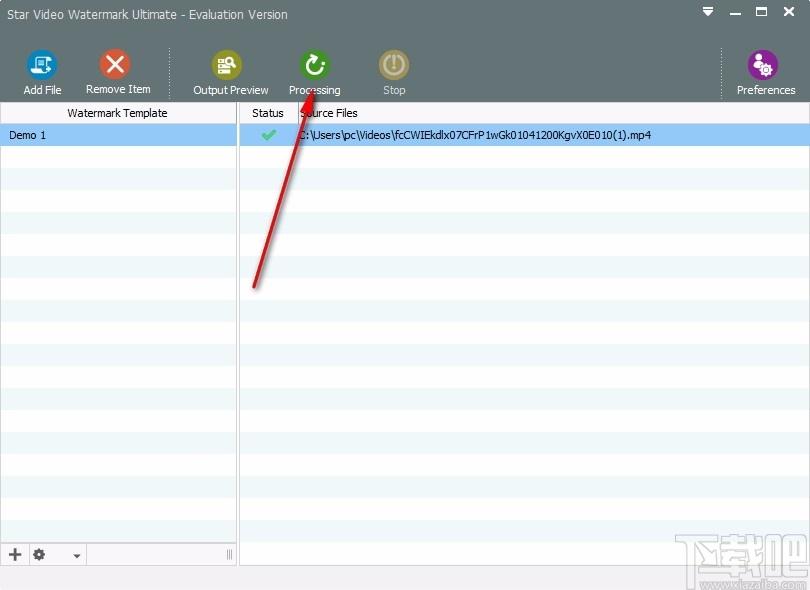Screen dimensions: 810x590
Task: Select the source mp4 file row
Action: click(524, 135)
